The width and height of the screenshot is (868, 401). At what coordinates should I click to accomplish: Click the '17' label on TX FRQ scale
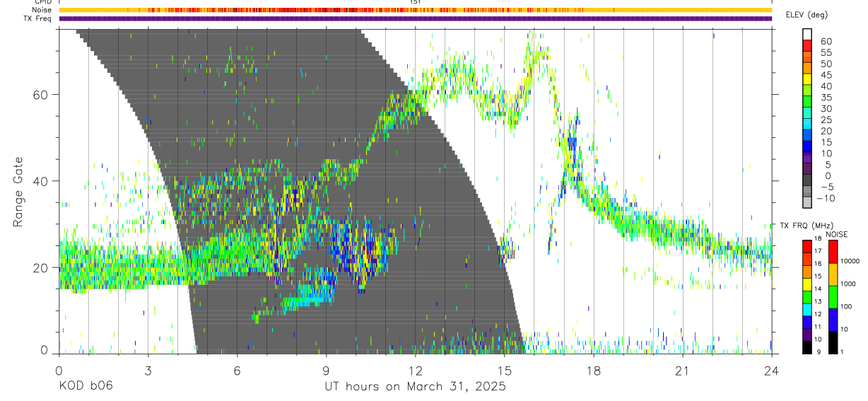pos(818,252)
